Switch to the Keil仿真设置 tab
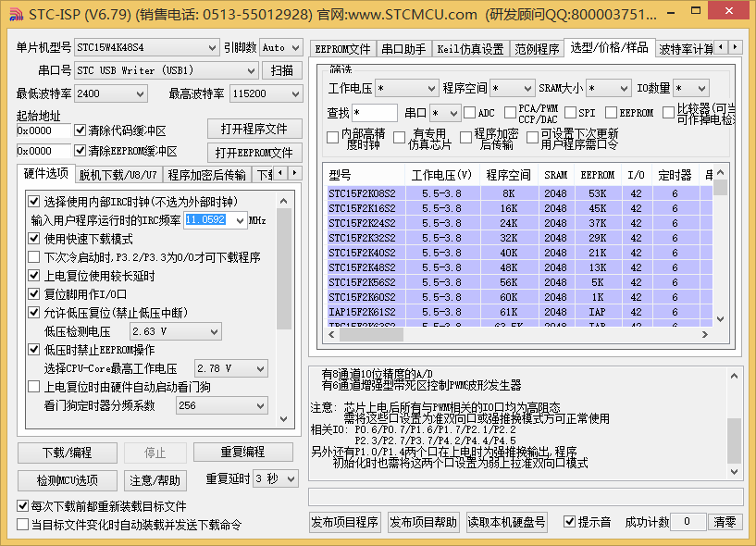 tap(470, 49)
